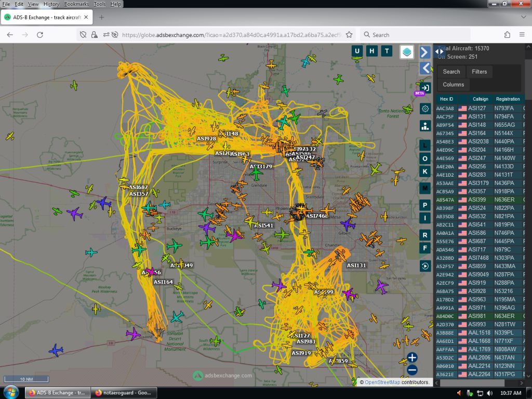This screenshot has width=532, height=399.
Task: Toggle sidebar width with double-arrow button
Action: 439,51
